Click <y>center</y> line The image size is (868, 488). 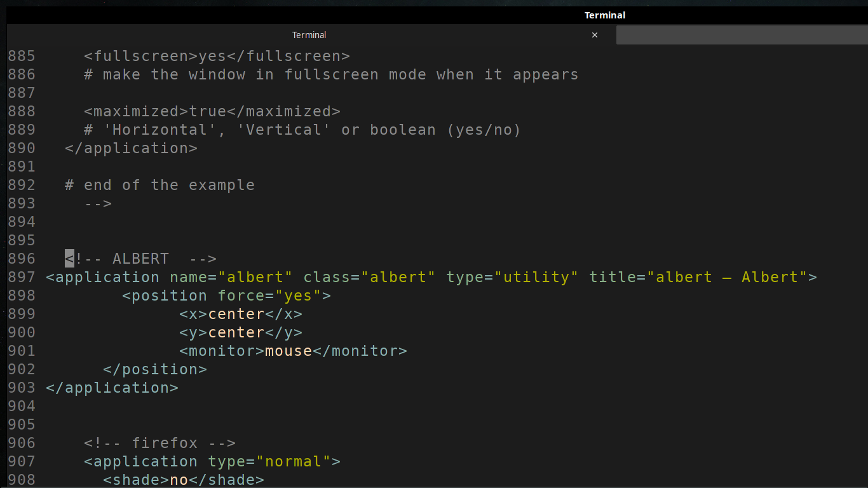point(241,332)
